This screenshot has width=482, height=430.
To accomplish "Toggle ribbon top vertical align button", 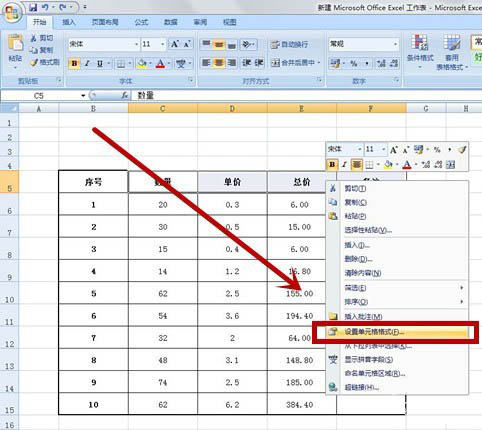I will click(206, 44).
